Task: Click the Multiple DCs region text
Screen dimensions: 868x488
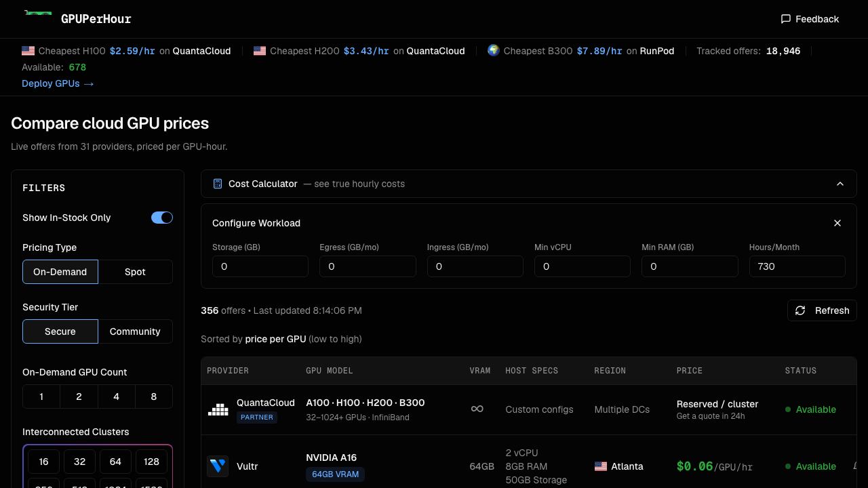Action: tap(622, 409)
